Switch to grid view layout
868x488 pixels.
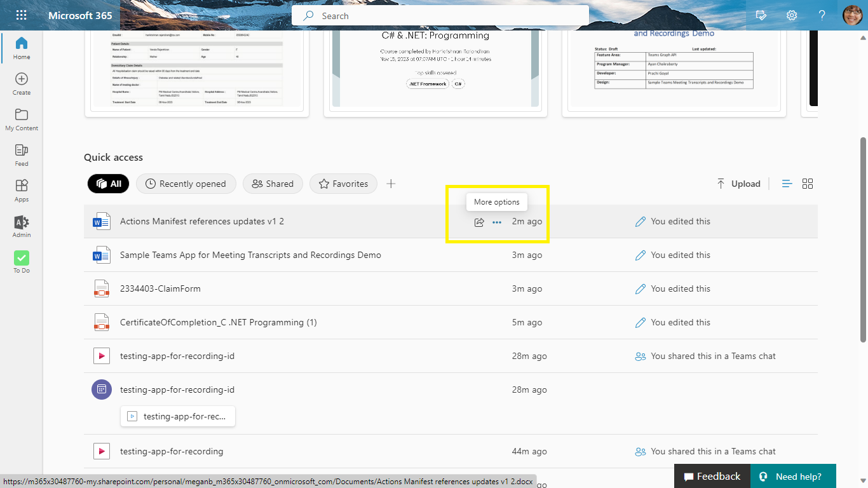point(808,184)
